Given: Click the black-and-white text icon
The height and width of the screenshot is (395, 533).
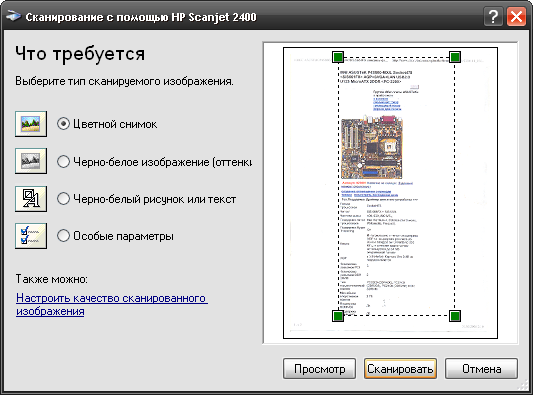Looking at the screenshot, I should [31, 199].
